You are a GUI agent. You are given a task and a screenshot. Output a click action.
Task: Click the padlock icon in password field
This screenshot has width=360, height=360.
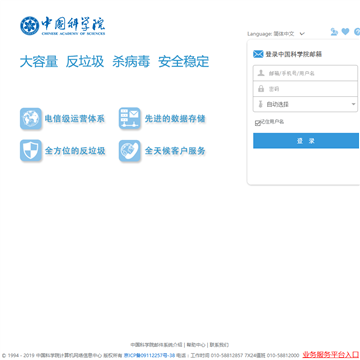pyautogui.click(x=261, y=89)
